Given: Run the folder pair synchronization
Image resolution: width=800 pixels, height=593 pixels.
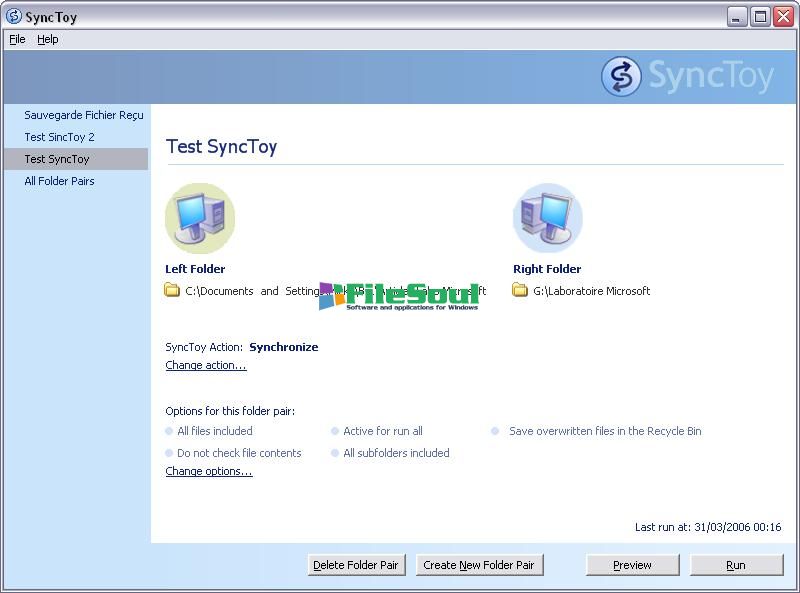Looking at the screenshot, I should [736, 565].
